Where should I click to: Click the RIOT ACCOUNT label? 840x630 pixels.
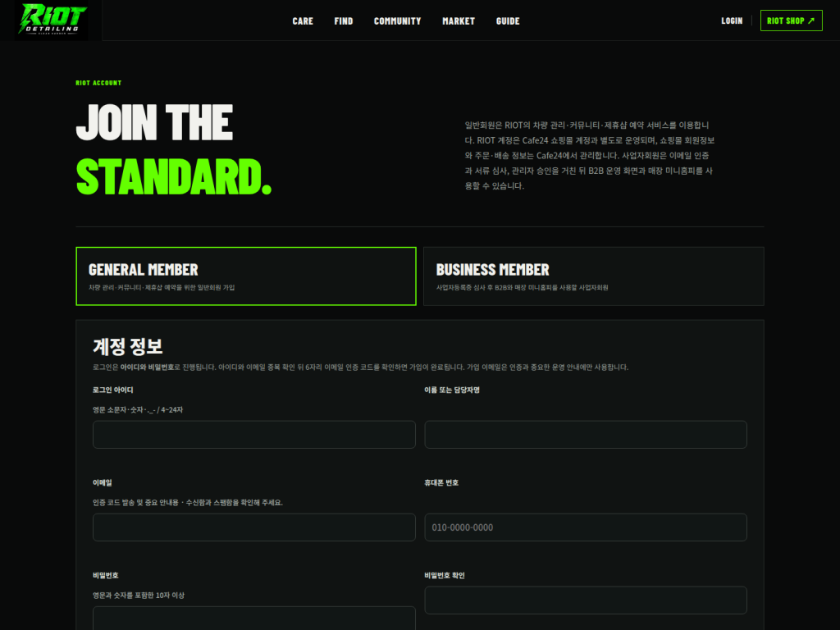coord(98,83)
